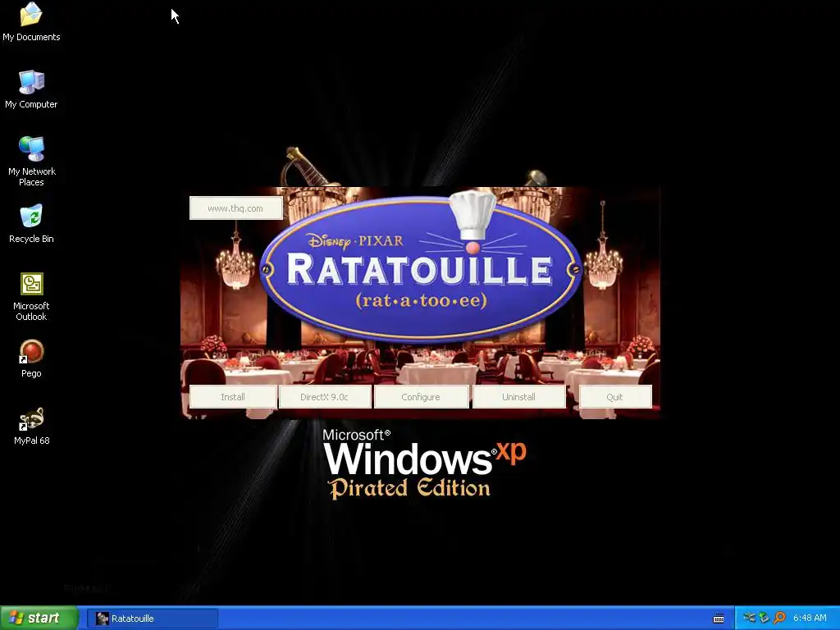840x630 pixels.
Task: Click the network connection tray icon
Action: [x=749, y=619]
